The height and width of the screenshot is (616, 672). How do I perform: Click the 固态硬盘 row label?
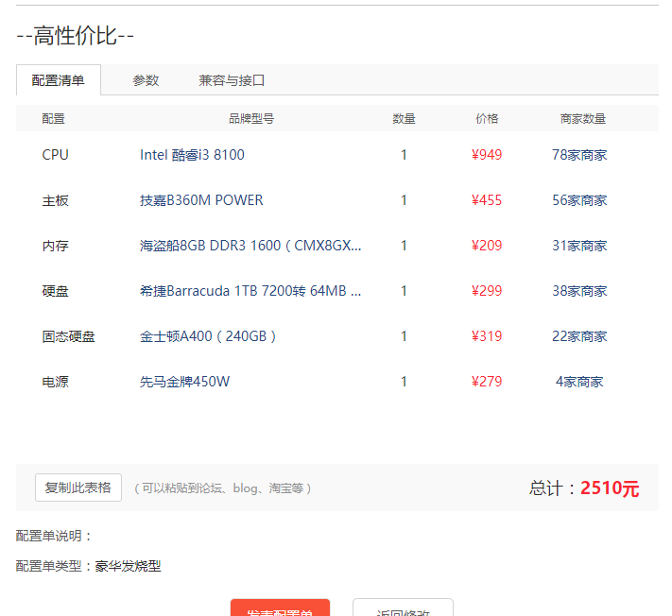pos(69,336)
